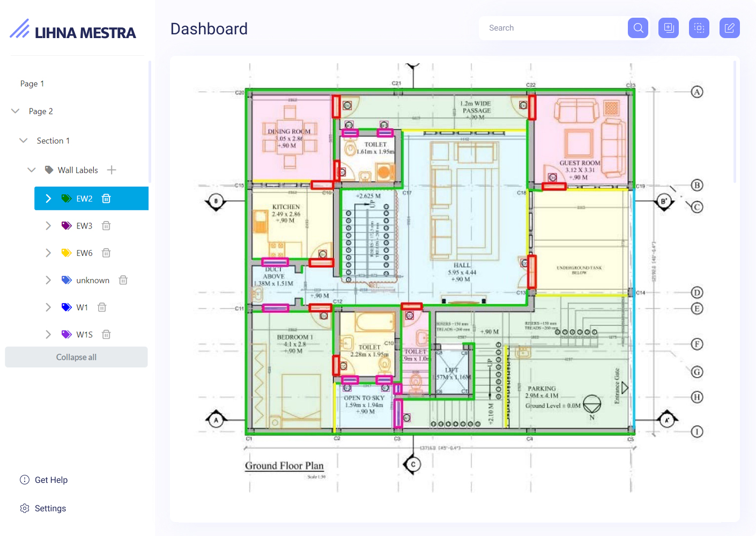Click the plus icon to add a Wall Label
This screenshot has height=536, width=756.
pos(112,170)
